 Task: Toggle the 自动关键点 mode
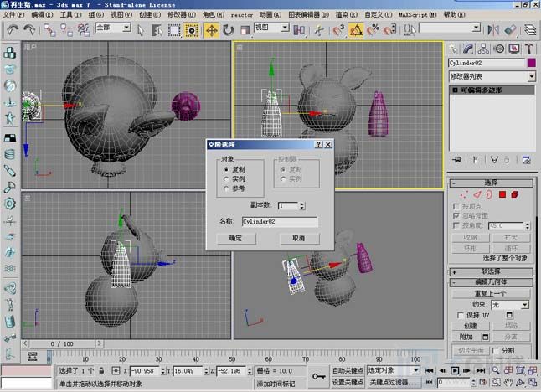tap(348, 370)
